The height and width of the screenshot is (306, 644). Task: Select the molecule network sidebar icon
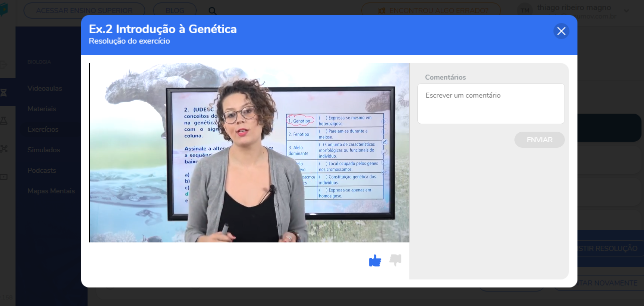tap(4, 148)
